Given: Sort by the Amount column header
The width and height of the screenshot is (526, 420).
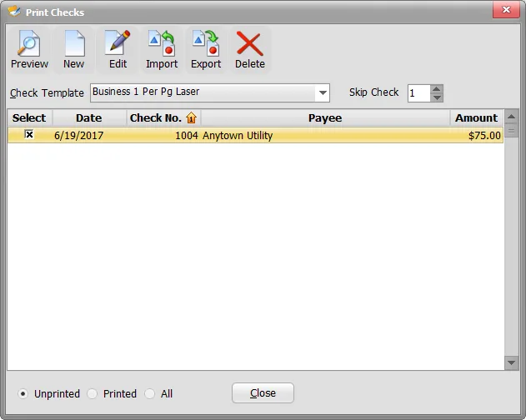Looking at the screenshot, I should [x=476, y=117].
